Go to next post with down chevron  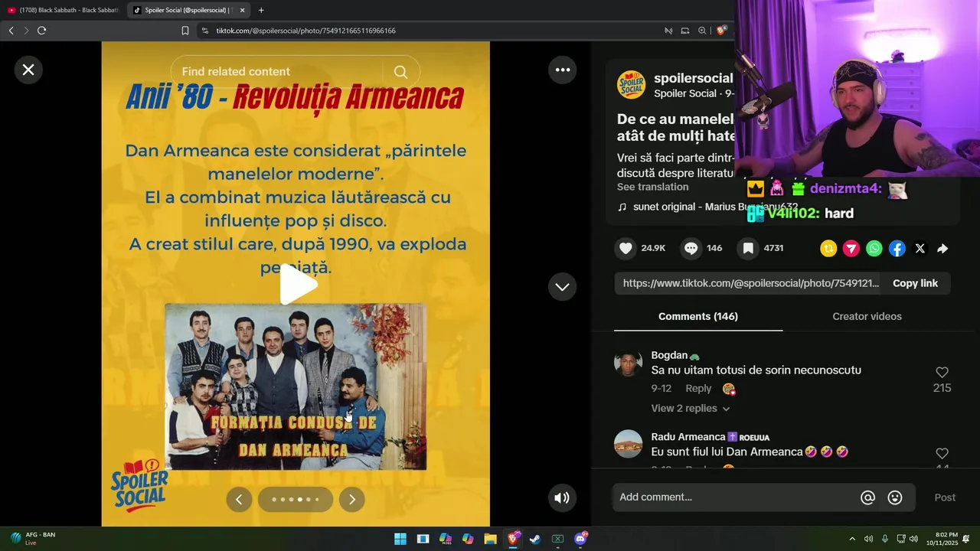[x=563, y=287]
